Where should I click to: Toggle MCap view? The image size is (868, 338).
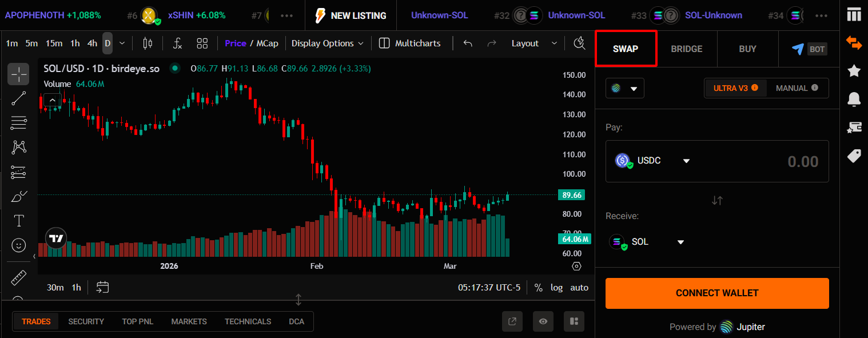pos(267,43)
